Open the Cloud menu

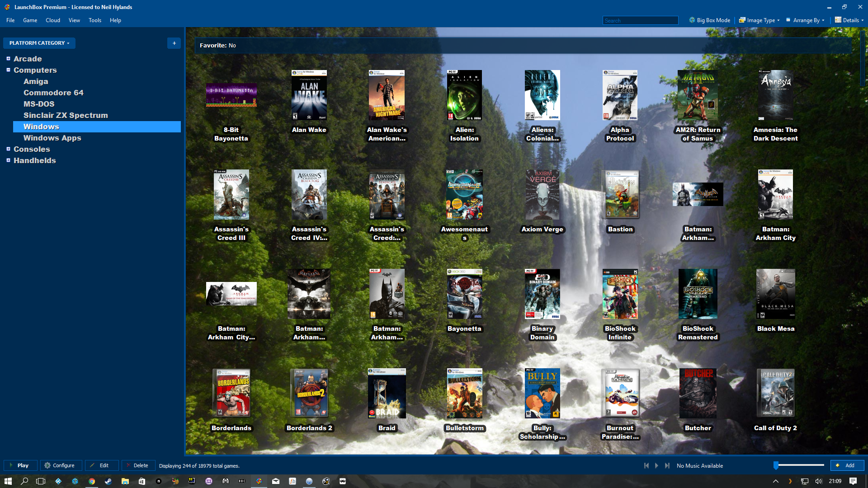coord(53,20)
